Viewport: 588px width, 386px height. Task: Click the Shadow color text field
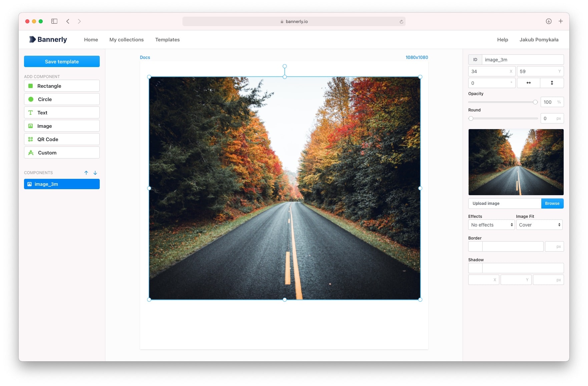(523, 268)
